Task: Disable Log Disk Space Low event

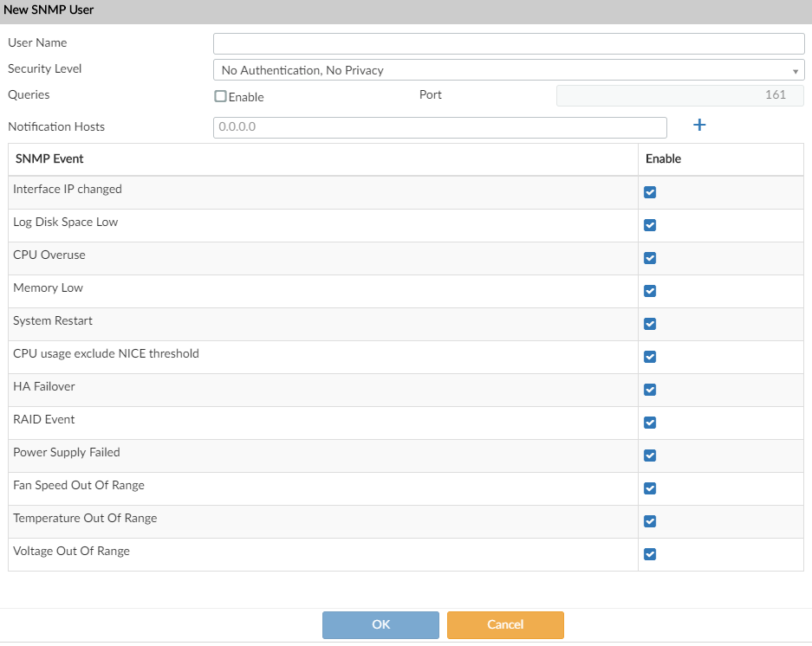Action: coord(650,225)
